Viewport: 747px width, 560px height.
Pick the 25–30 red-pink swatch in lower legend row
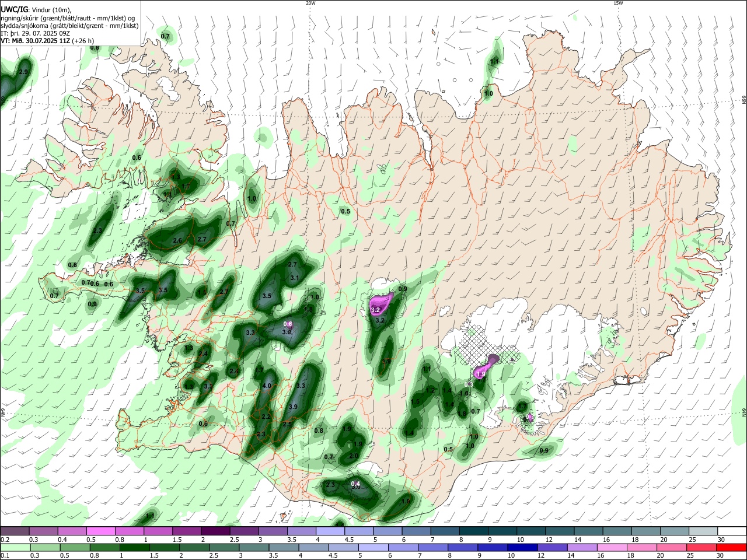coord(703,547)
